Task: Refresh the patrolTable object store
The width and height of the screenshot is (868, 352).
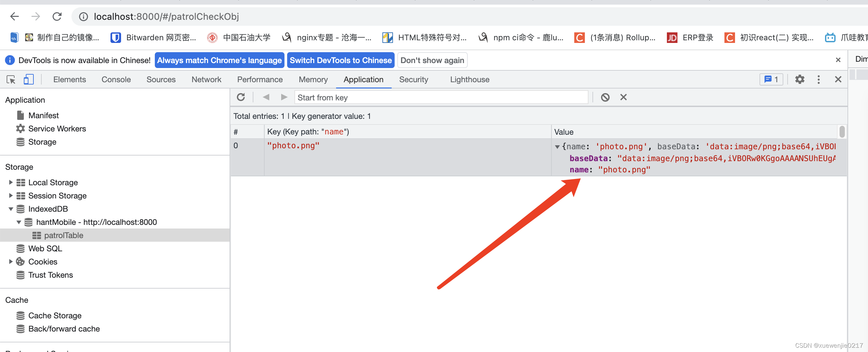Action: click(241, 97)
